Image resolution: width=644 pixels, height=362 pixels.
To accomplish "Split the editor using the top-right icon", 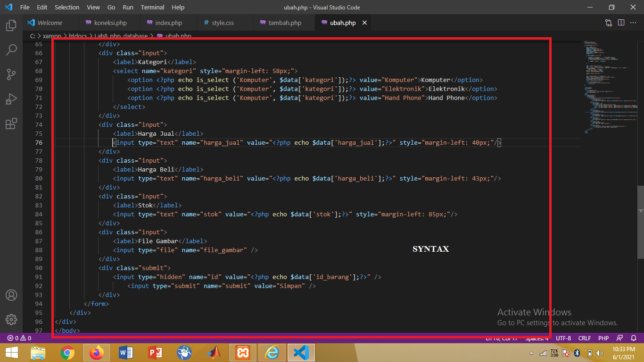I will [x=620, y=22].
